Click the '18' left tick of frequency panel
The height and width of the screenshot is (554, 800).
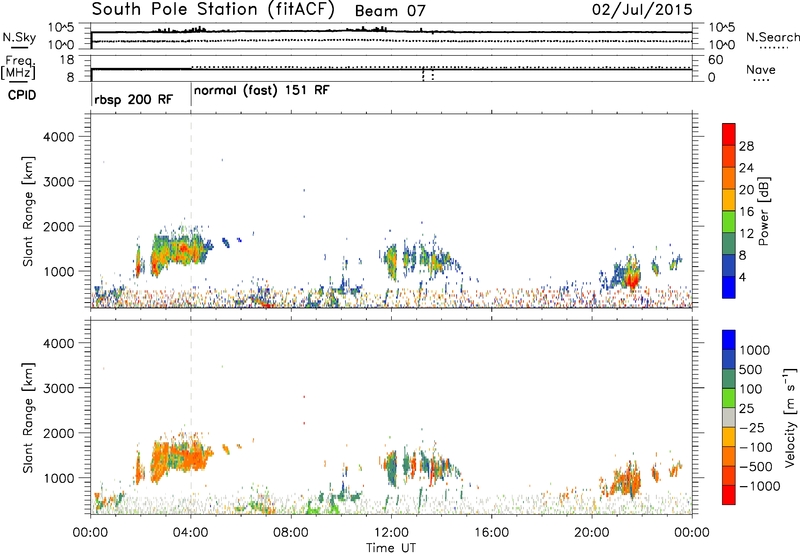[67, 60]
